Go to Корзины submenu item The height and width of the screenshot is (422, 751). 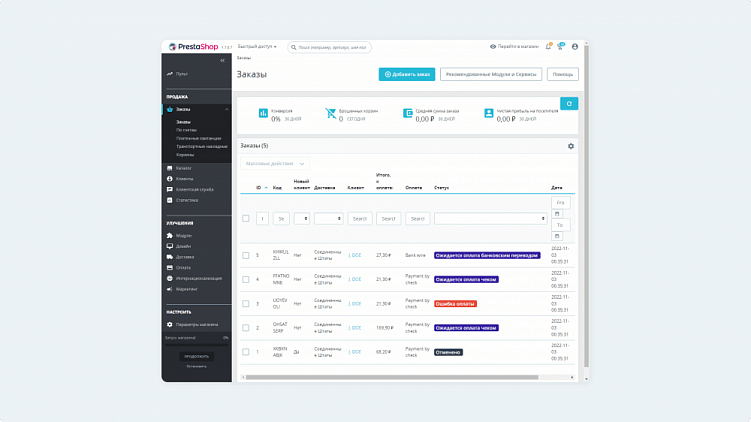[x=185, y=155]
